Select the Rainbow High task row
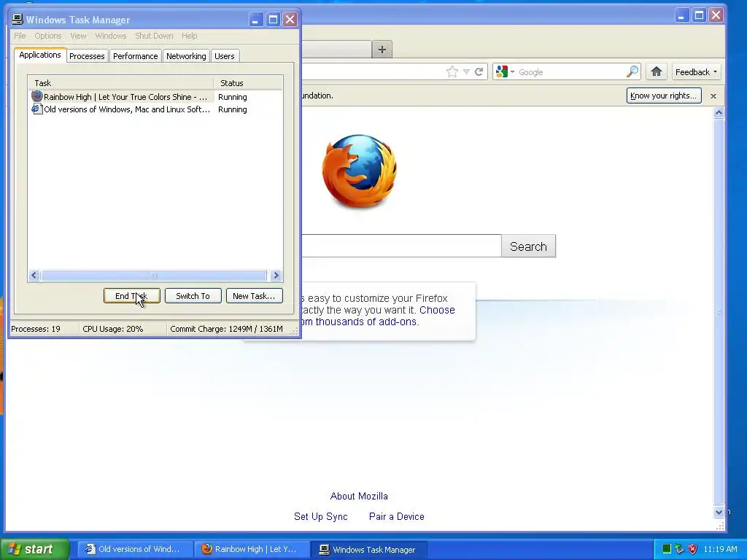 [x=155, y=97]
